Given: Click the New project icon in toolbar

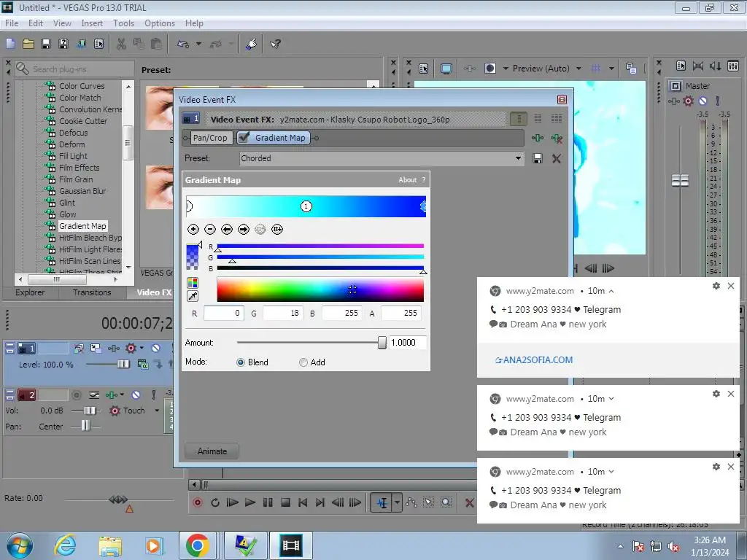Looking at the screenshot, I should [x=10, y=44].
